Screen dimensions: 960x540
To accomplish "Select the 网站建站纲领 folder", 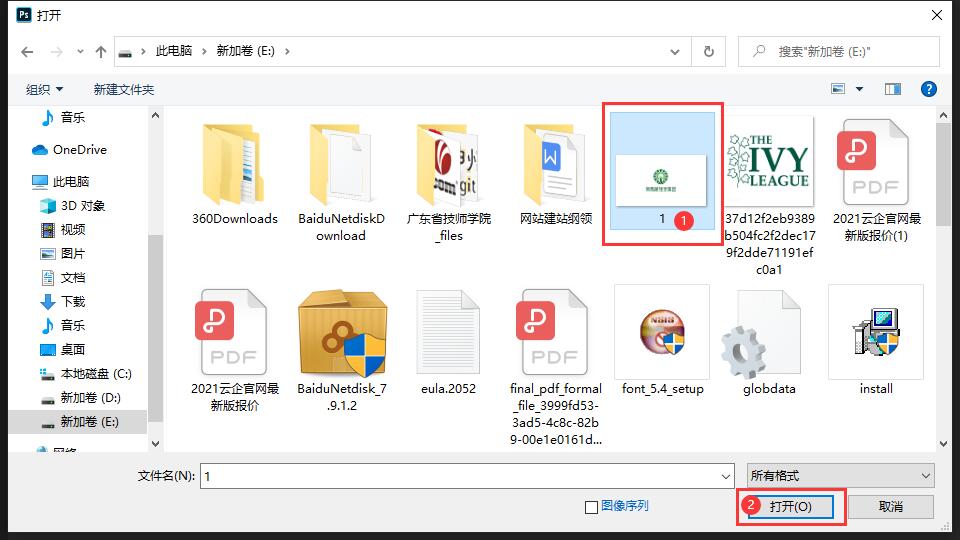I will tap(556, 174).
